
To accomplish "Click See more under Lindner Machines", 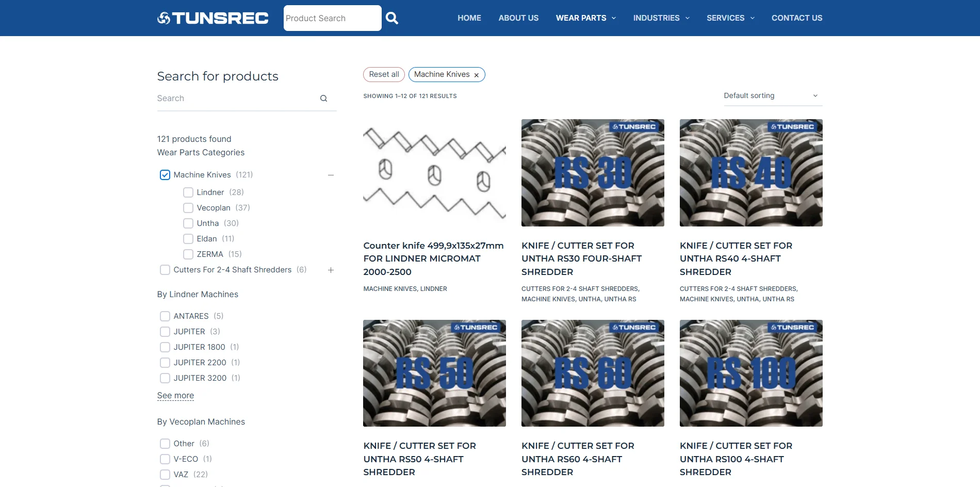I will (x=175, y=396).
